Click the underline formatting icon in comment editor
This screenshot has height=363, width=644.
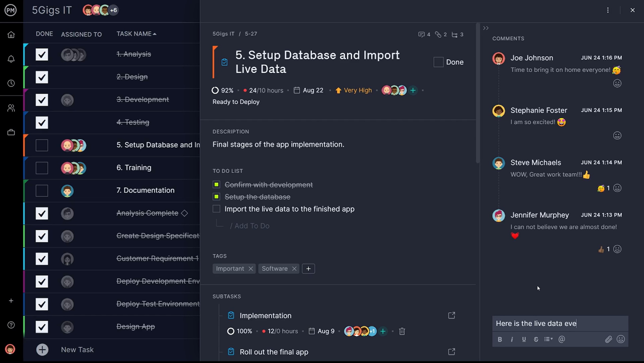(x=524, y=339)
